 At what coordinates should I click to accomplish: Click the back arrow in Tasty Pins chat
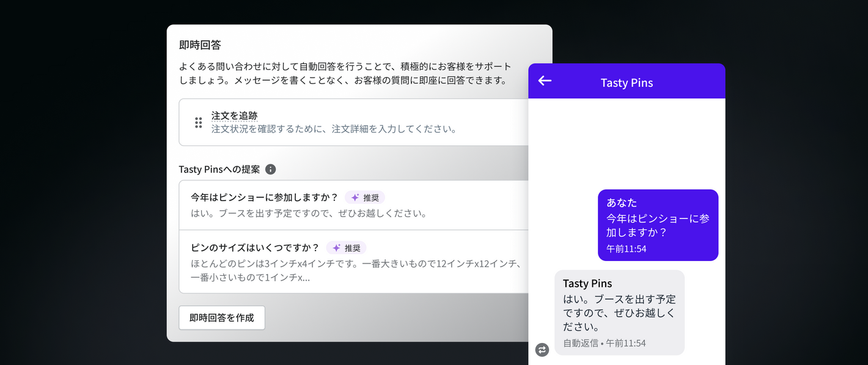tap(545, 81)
